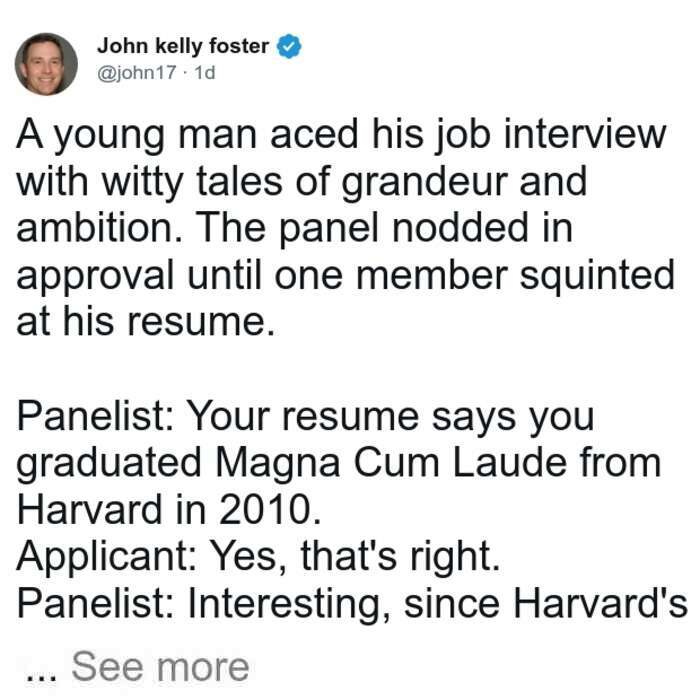
Task: Click 'approval until one member squinted' line
Action: point(345,277)
